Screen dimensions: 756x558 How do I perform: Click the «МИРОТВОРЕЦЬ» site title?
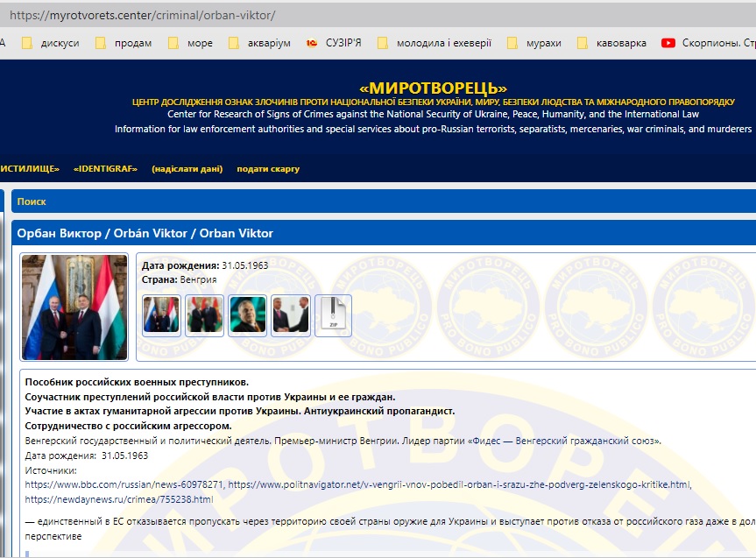433,88
